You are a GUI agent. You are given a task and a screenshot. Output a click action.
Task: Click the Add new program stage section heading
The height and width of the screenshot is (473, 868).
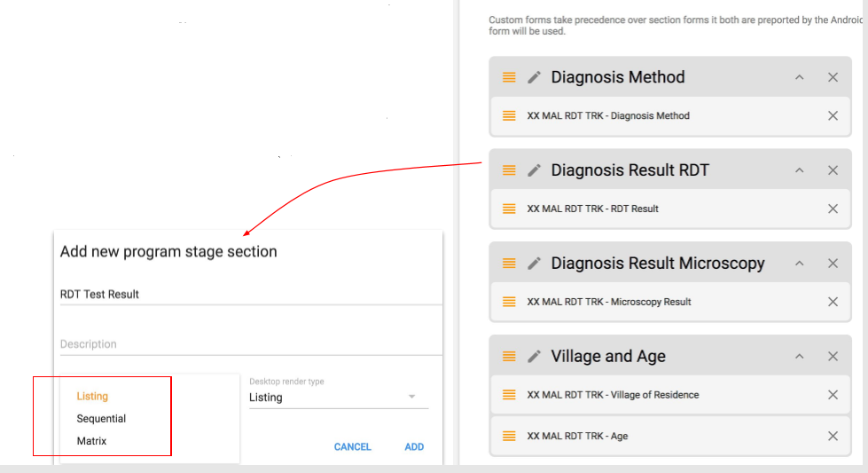coord(168,251)
